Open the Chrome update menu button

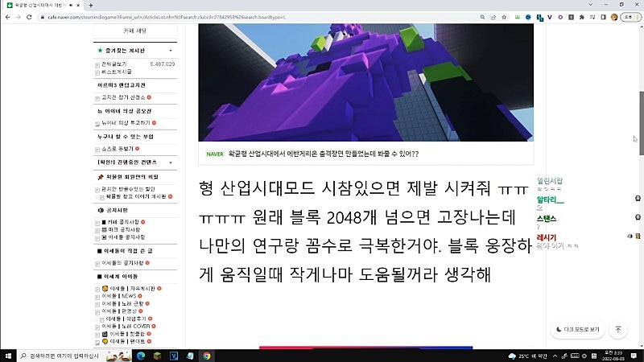click(631, 17)
